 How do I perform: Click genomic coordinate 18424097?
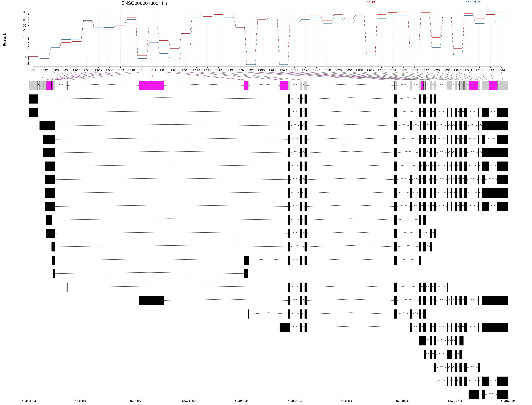click(188, 401)
